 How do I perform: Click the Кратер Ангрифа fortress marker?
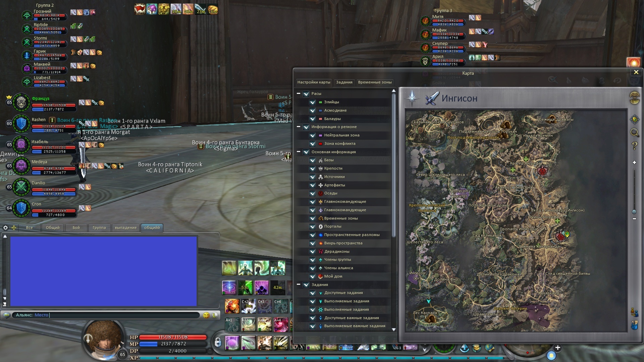(542, 171)
